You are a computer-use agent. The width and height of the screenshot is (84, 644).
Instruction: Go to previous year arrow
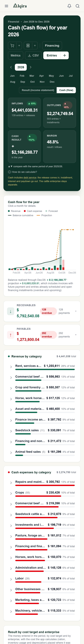[11, 67]
